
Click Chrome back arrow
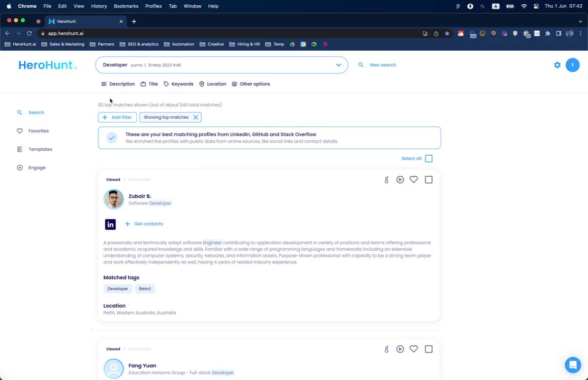7,33
